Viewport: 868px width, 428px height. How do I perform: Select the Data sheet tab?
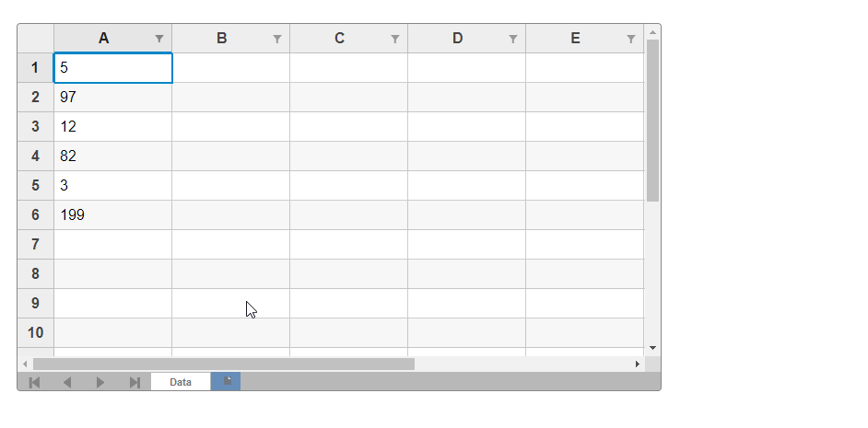181,382
